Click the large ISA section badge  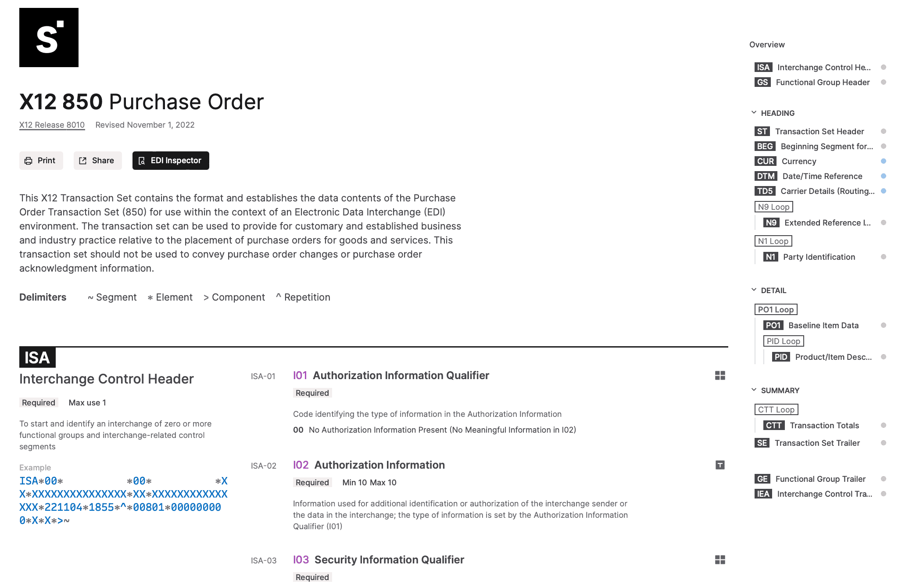[x=37, y=357]
